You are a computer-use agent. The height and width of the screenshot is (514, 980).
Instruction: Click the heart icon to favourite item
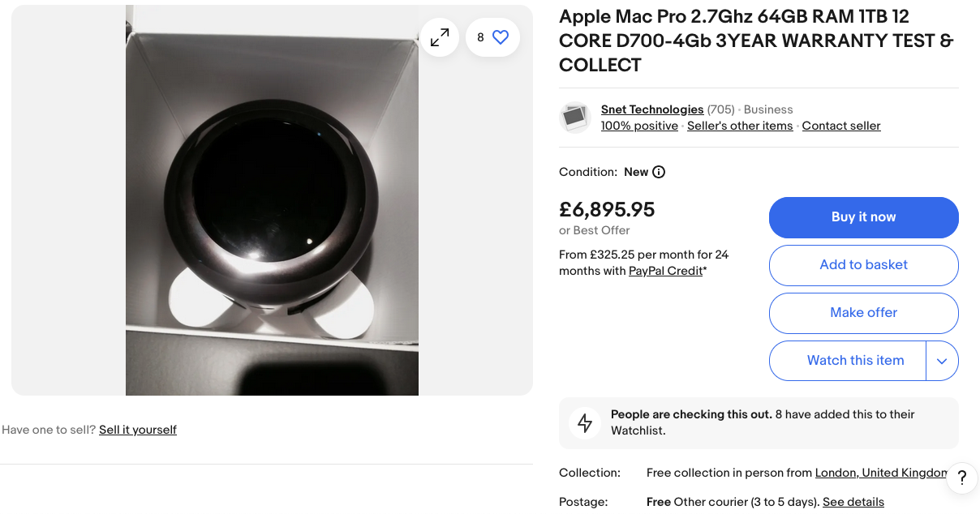coord(501,37)
